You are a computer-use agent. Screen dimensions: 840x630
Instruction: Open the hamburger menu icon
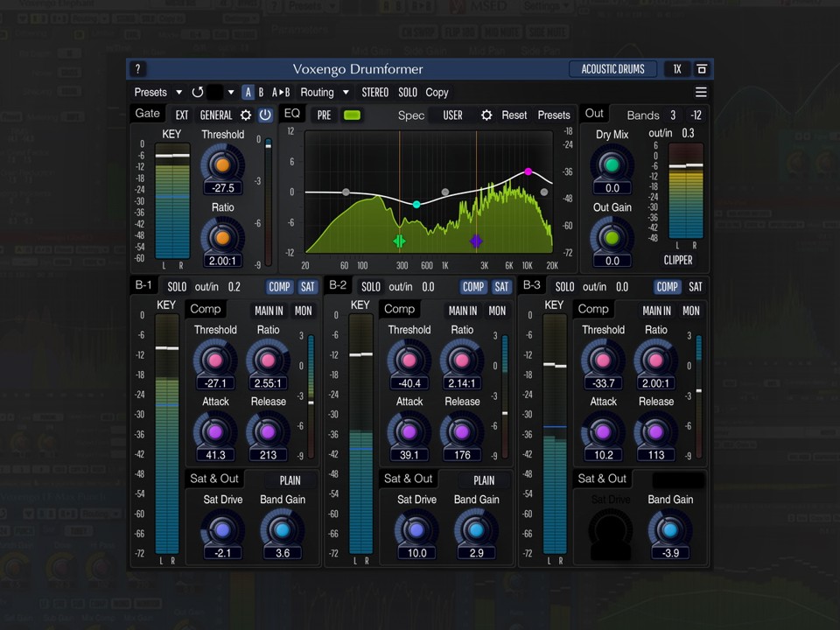coord(701,92)
